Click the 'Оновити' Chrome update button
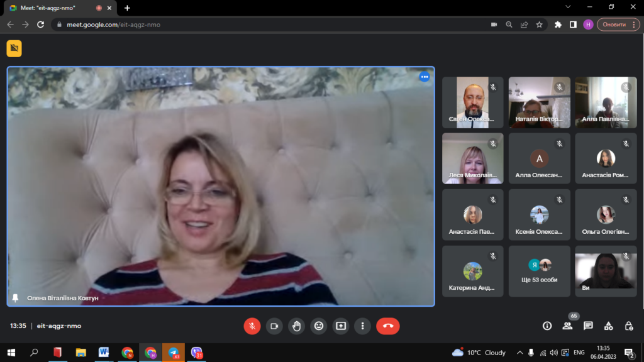This screenshot has height=362, width=644. click(x=618, y=25)
